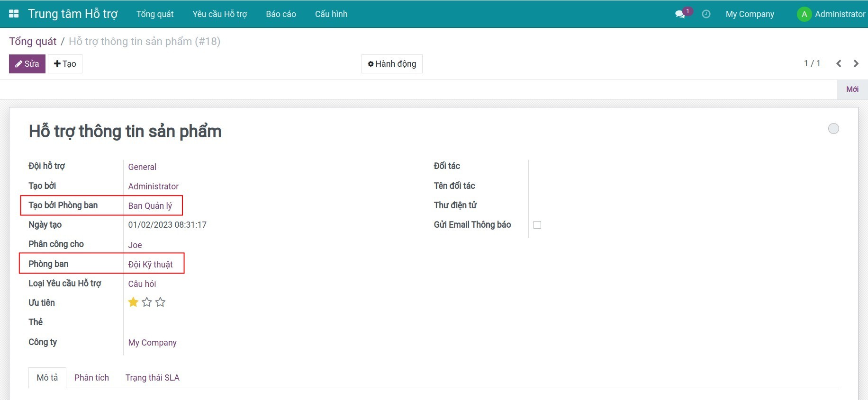Set priority to third star
Viewport: 868px width, 400px height.
(161, 302)
